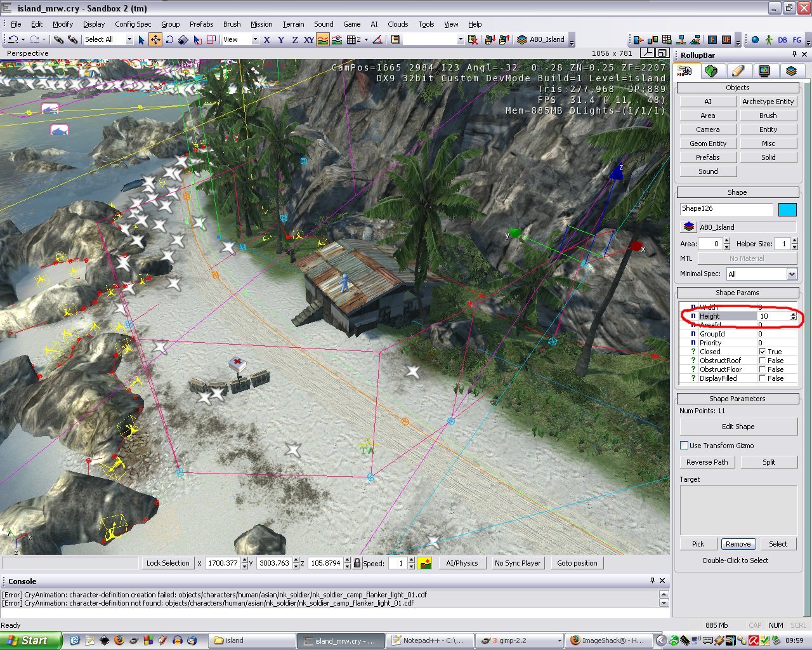Image resolution: width=812 pixels, height=650 pixels.
Task: Open the Select All dropdown
Action: tap(129, 39)
